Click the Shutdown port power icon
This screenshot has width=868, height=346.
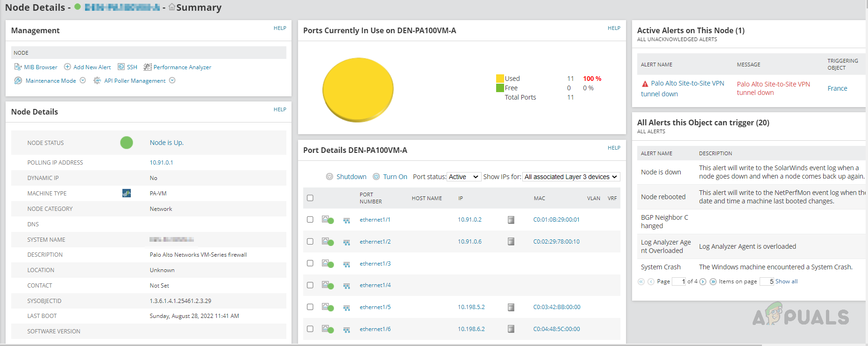click(x=329, y=177)
